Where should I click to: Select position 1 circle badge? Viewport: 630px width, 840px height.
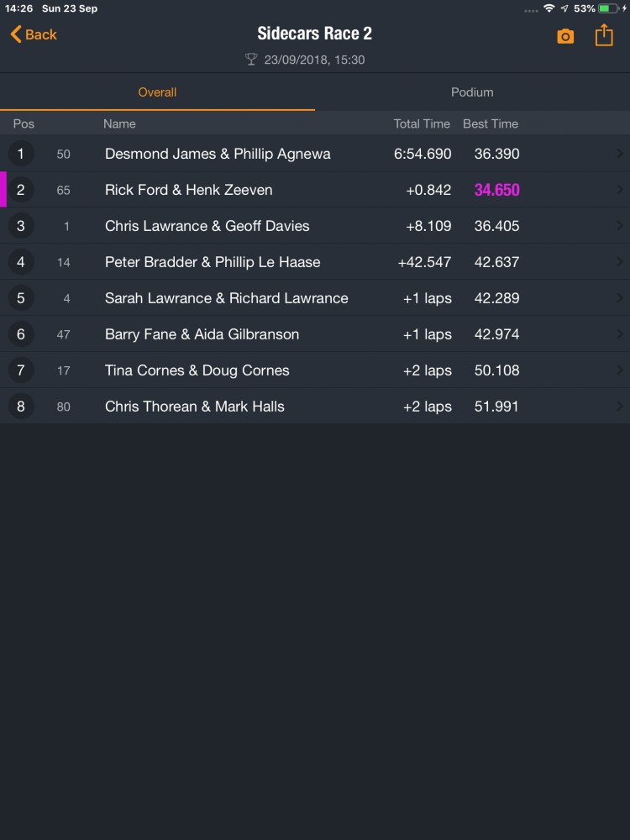(21, 154)
